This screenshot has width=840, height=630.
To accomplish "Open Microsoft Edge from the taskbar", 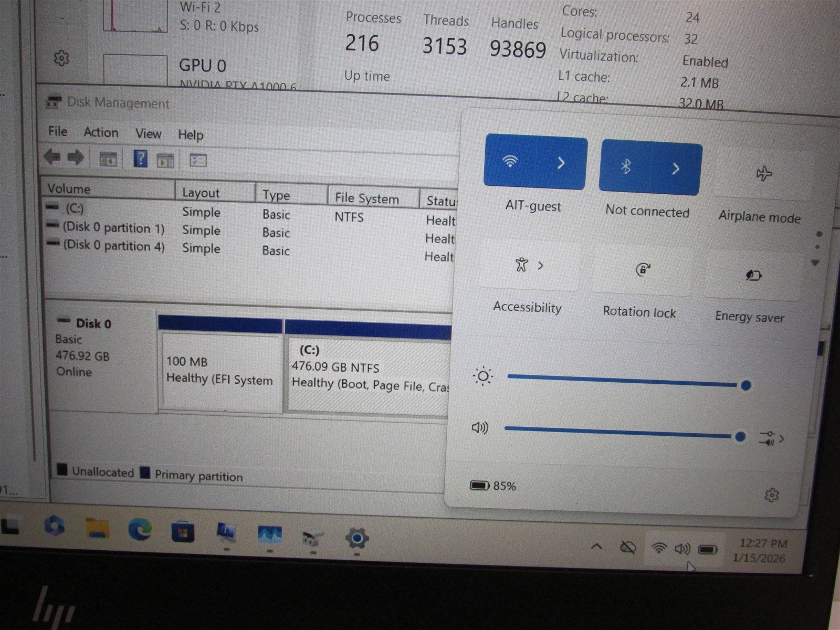I will tap(140, 529).
